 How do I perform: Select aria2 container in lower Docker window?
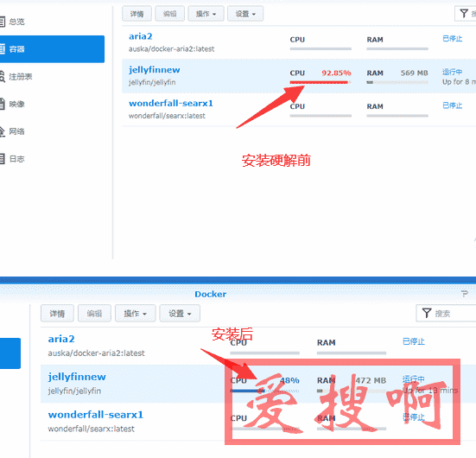[258, 346]
